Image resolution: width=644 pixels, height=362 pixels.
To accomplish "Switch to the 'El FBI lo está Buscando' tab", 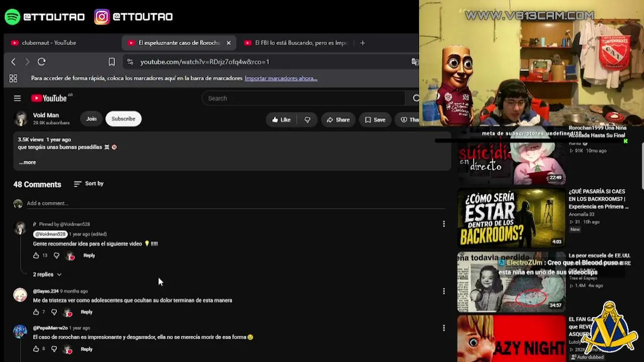I will tap(297, 43).
